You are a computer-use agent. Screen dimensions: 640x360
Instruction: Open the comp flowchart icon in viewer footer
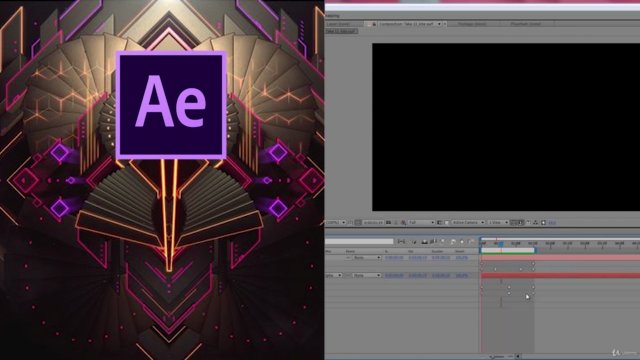click(536, 222)
